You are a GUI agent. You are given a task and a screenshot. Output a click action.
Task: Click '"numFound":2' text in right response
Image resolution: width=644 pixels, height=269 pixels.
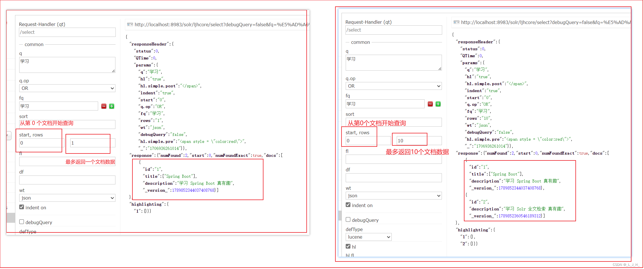499,153
